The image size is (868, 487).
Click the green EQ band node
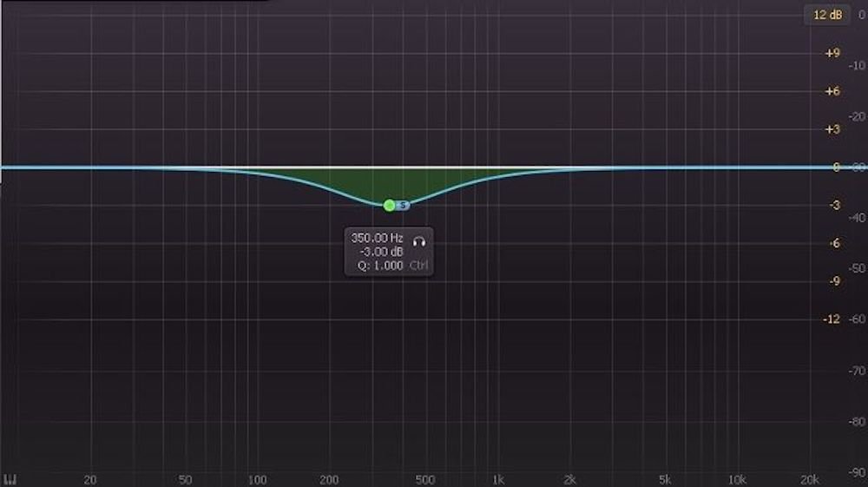pos(389,205)
